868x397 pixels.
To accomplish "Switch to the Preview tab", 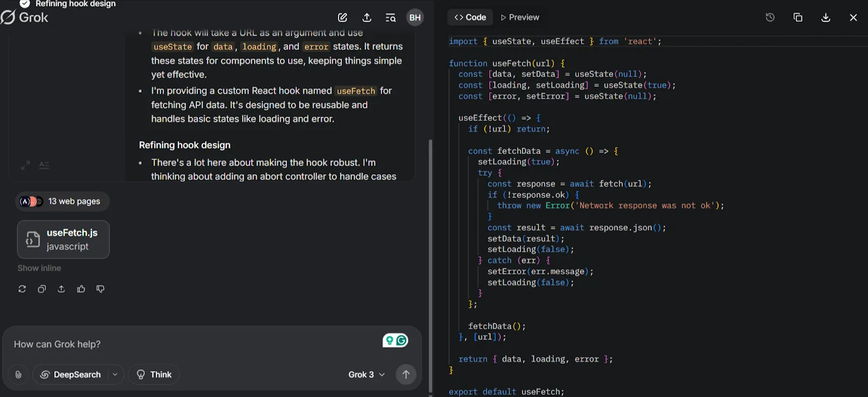I will (x=520, y=17).
